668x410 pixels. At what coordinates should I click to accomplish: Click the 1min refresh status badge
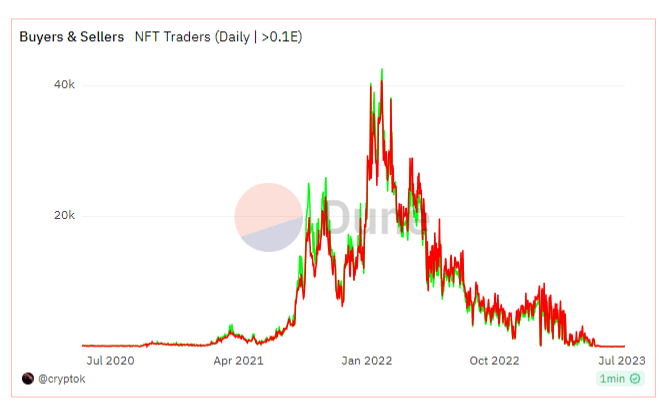pos(620,378)
